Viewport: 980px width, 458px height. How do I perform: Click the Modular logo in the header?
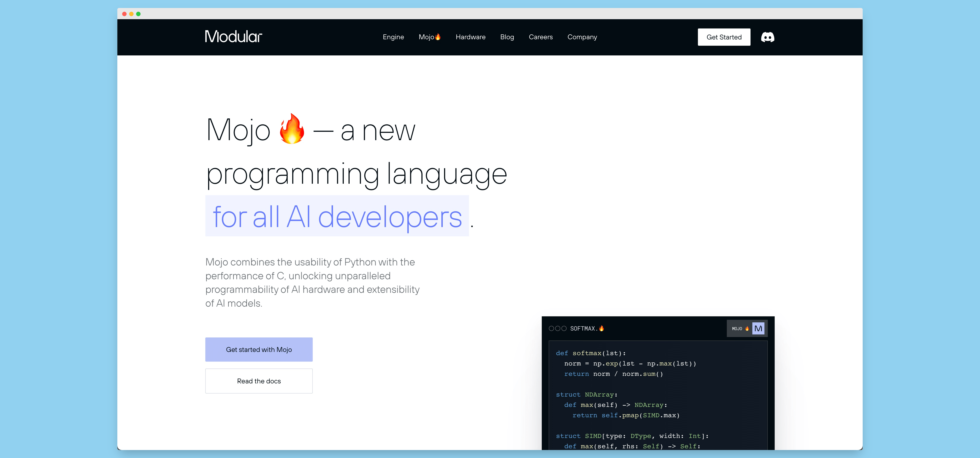tap(233, 36)
